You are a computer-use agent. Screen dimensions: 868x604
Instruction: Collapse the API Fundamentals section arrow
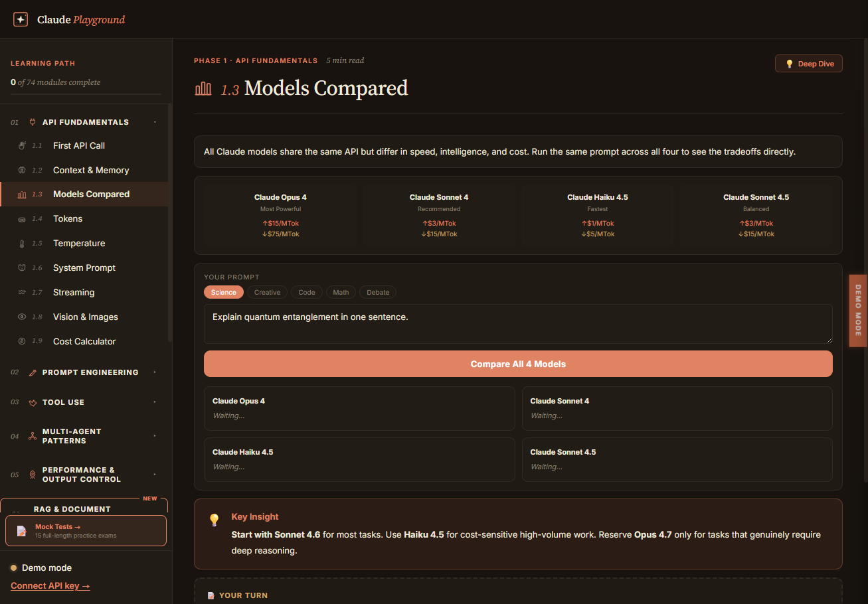click(155, 122)
